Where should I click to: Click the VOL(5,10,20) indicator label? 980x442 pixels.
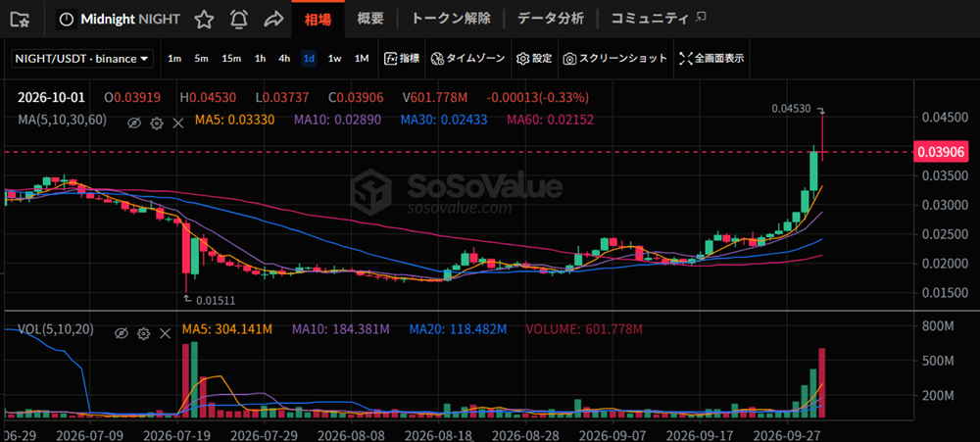pos(56,329)
